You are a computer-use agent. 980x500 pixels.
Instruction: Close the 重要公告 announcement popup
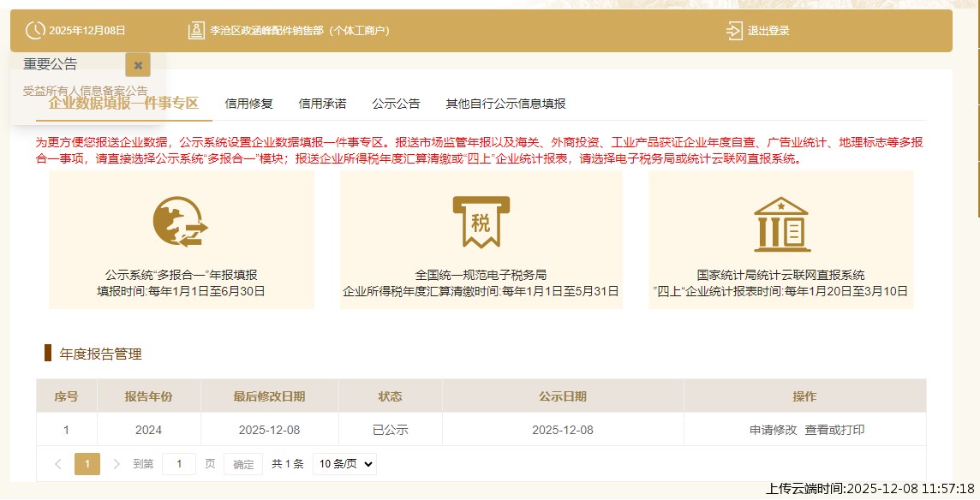tap(138, 64)
